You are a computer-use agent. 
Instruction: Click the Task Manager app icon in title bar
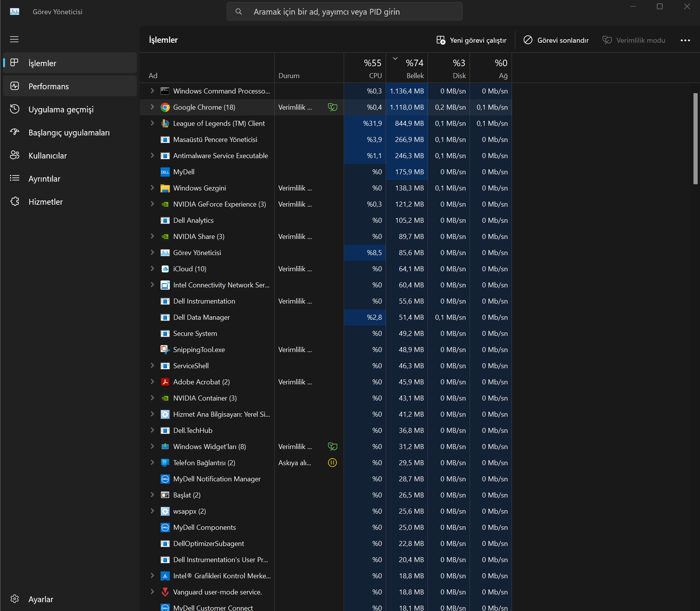tap(15, 12)
